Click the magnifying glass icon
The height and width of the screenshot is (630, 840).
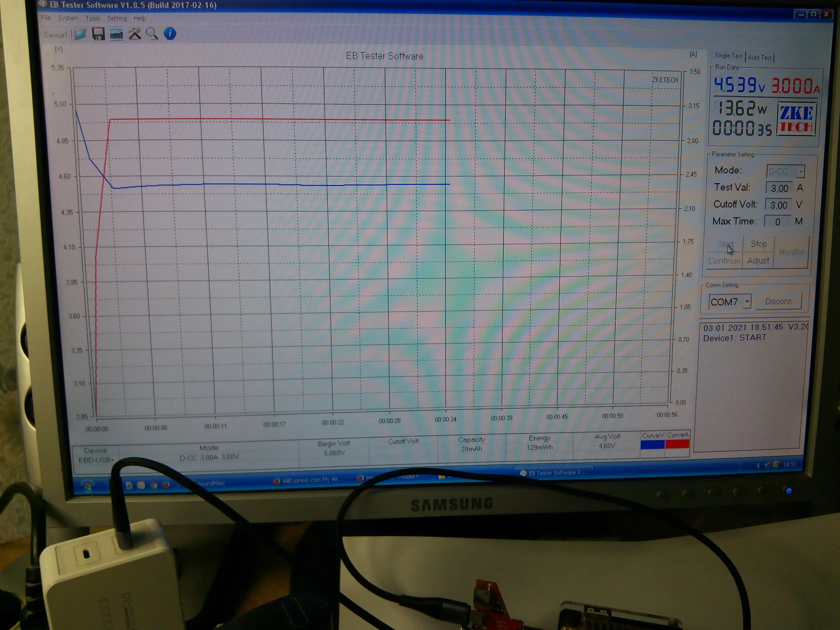pyautogui.click(x=152, y=34)
